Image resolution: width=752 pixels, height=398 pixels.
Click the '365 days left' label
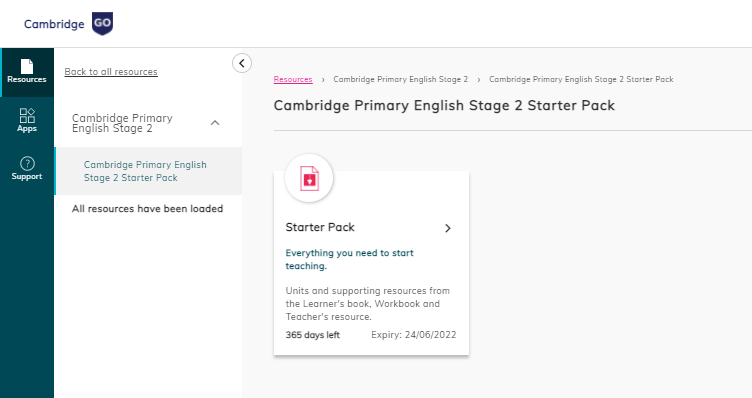point(313,335)
